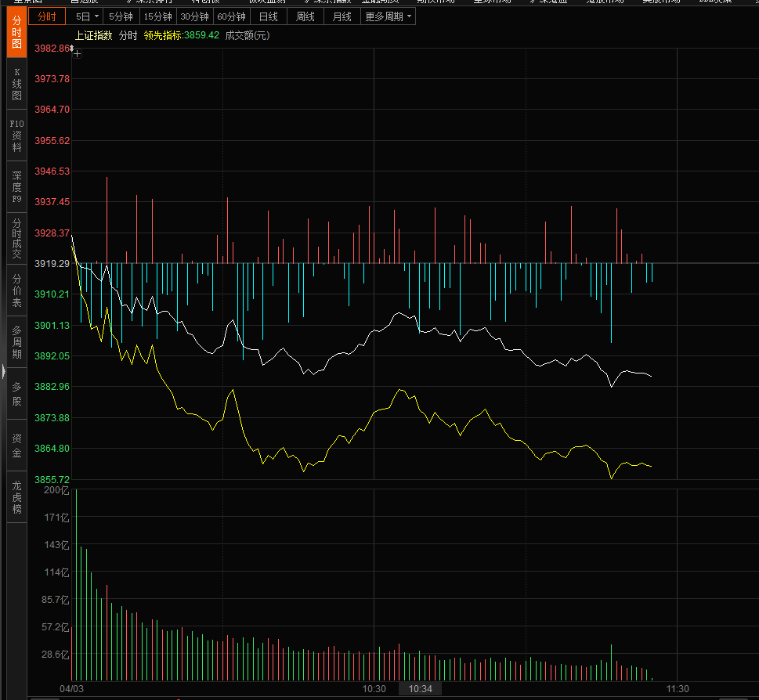Select the 分时 period tab in top toolbar
The width and height of the screenshot is (759, 700).
[47, 16]
